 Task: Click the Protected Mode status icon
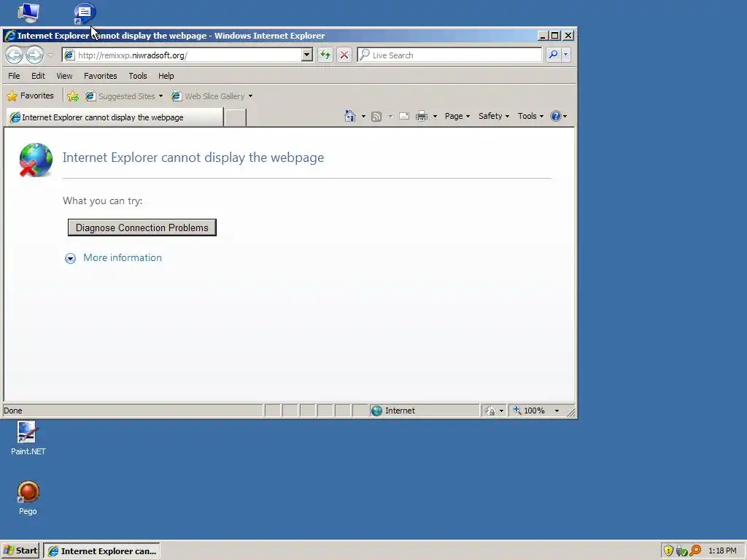coord(489,411)
